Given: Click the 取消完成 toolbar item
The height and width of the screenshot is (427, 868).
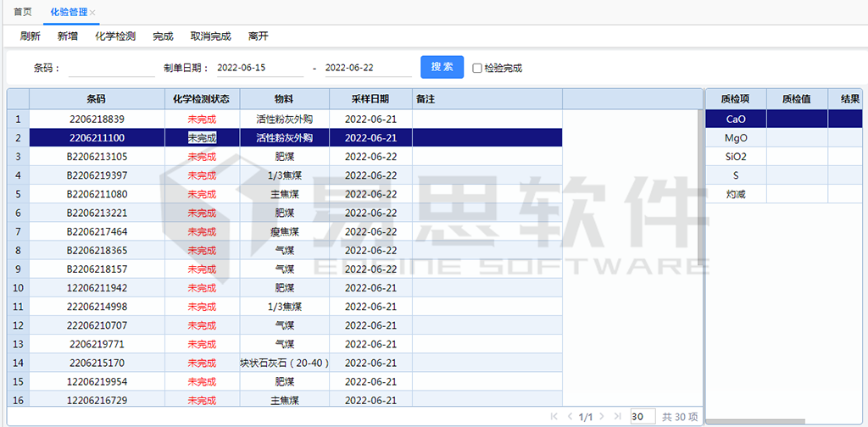Looking at the screenshot, I should 210,36.
